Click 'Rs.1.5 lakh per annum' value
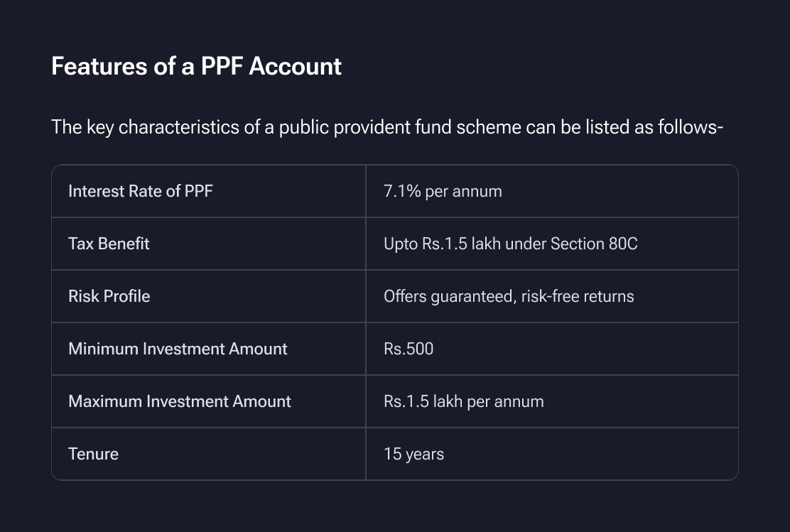This screenshot has width=790, height=532. click(463, 401)
